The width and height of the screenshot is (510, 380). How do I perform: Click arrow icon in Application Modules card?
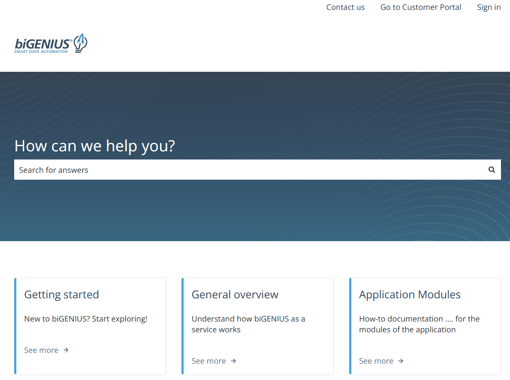click(401, 361)
